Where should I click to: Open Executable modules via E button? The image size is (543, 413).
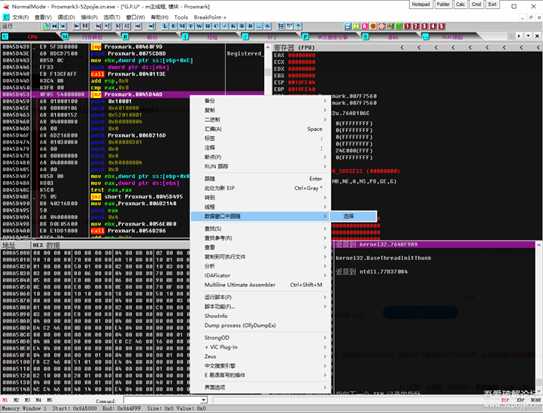point(173,26)
